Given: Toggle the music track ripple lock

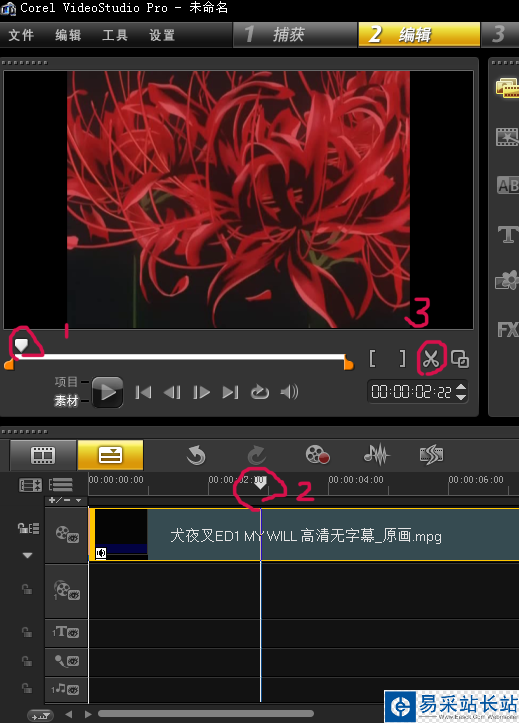Looking at the screenshot, I should click(x=27, y=689).
